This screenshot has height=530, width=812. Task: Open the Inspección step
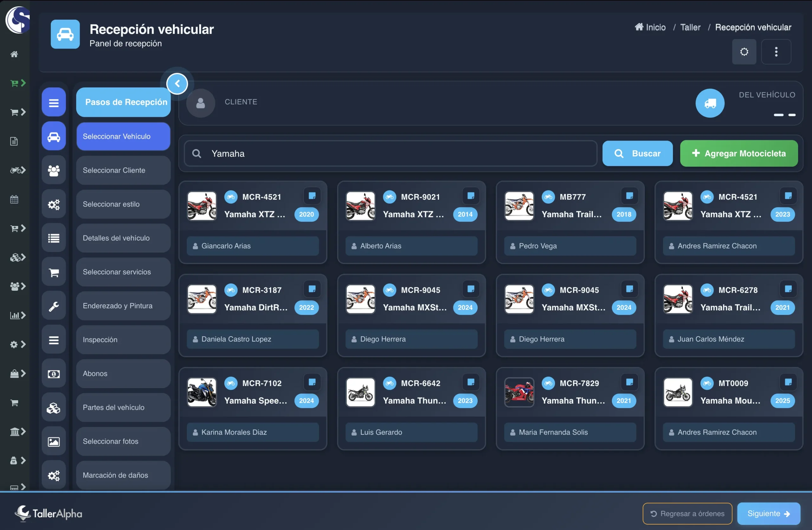(x=123, y=340)
